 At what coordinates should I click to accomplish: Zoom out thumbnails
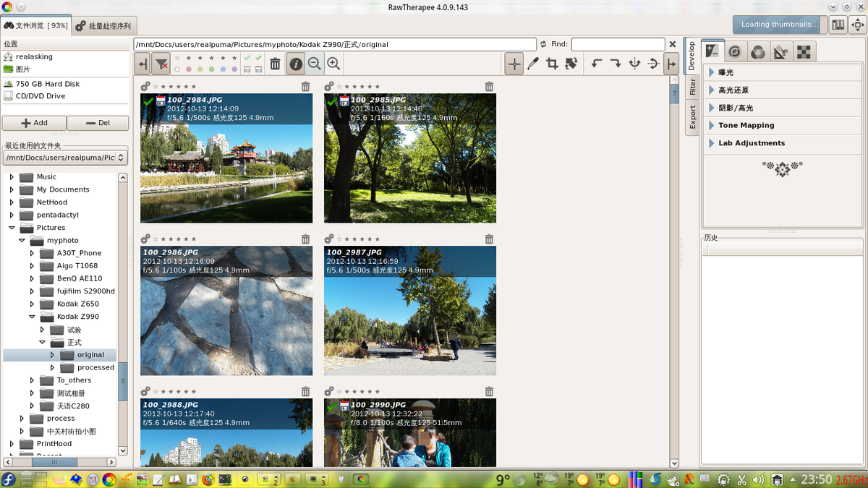(x=315, y=64)
